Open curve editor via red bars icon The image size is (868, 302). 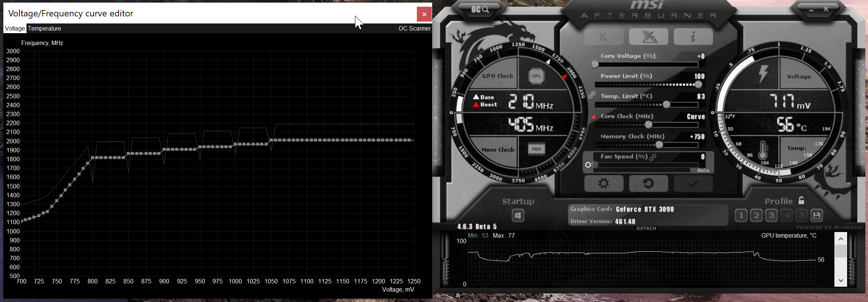pyautogui.click(x=592, y=117)
